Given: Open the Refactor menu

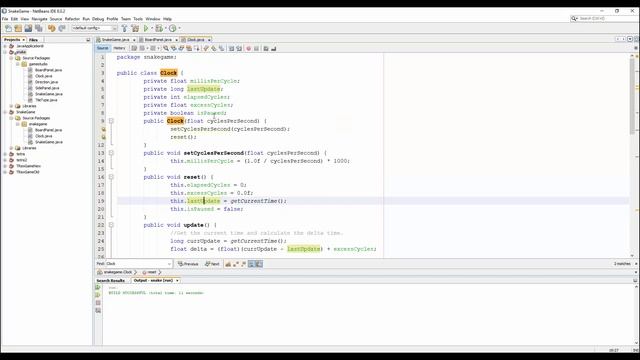Looking at the screenshot, I should coord(72,19).
